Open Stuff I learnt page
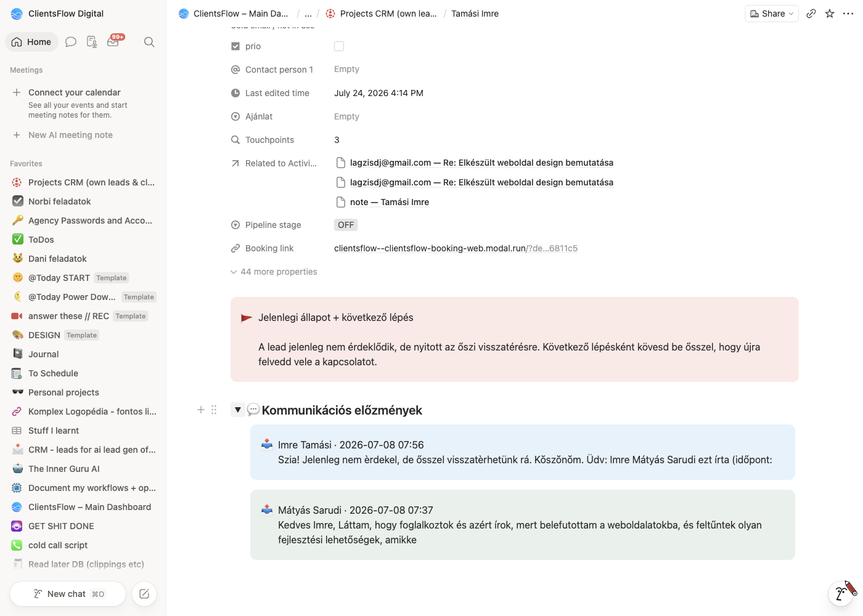This screenshot has height=616, width=863. tap(83, 431)
